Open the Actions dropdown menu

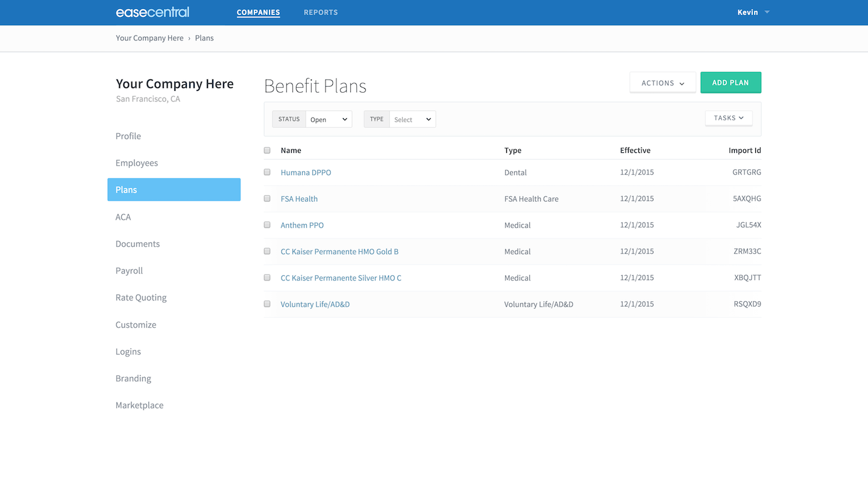click(662, 83)
